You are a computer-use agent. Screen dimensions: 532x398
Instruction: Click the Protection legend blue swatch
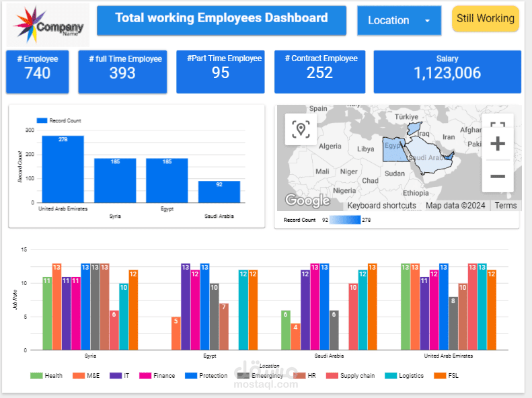tap(191, 376)
